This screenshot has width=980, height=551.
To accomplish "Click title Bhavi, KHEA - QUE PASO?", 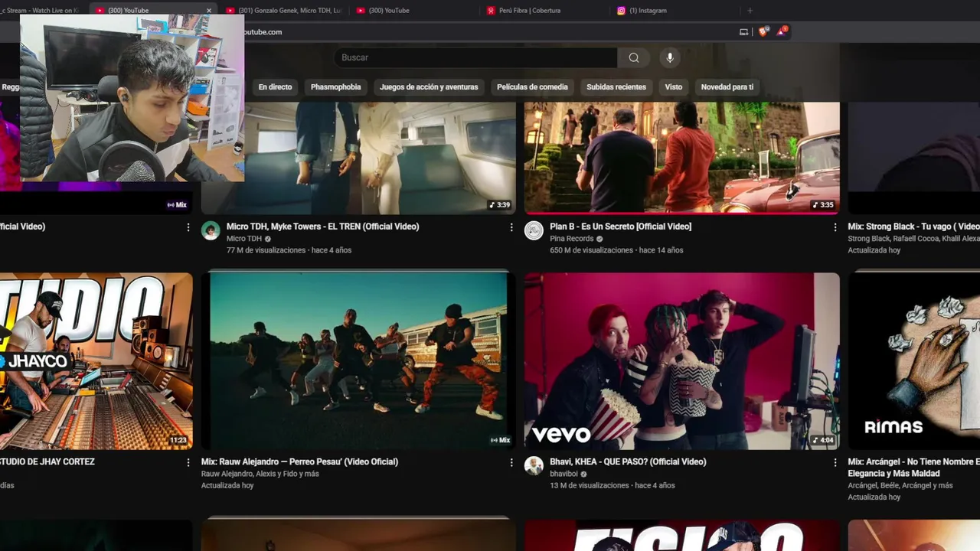I will [628, 461].
